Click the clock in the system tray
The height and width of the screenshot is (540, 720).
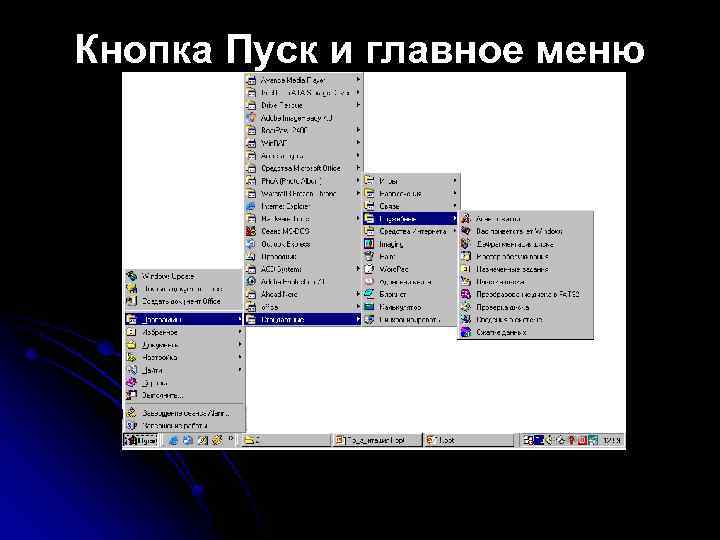coord(612,440)
